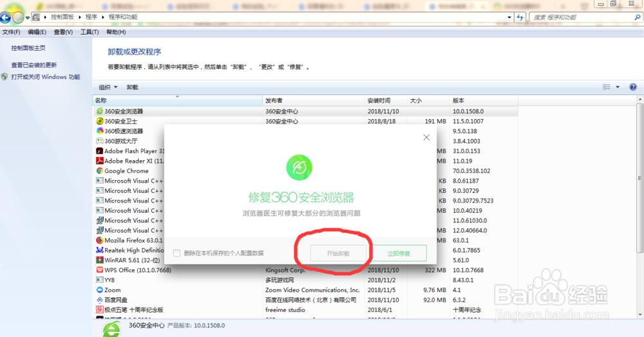The width and height of the screenshot is (644, 337).
Task: Open recent pages dropdown near back button
Action: click(x=28, y=17)
